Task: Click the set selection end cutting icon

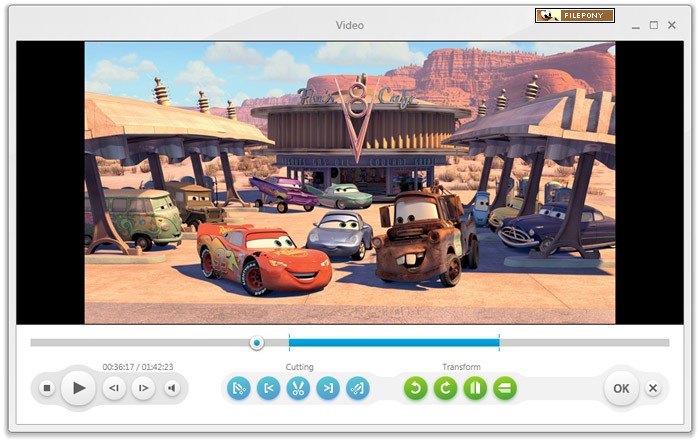Action: pos(358,388)
